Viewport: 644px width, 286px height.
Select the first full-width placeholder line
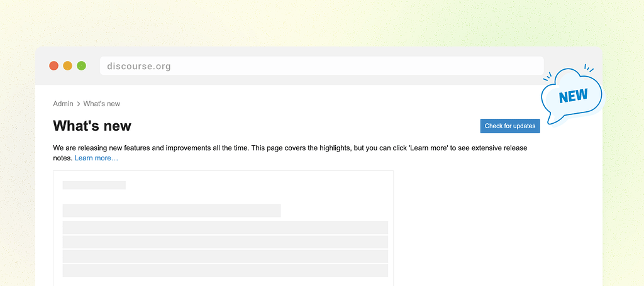point(225,228)
